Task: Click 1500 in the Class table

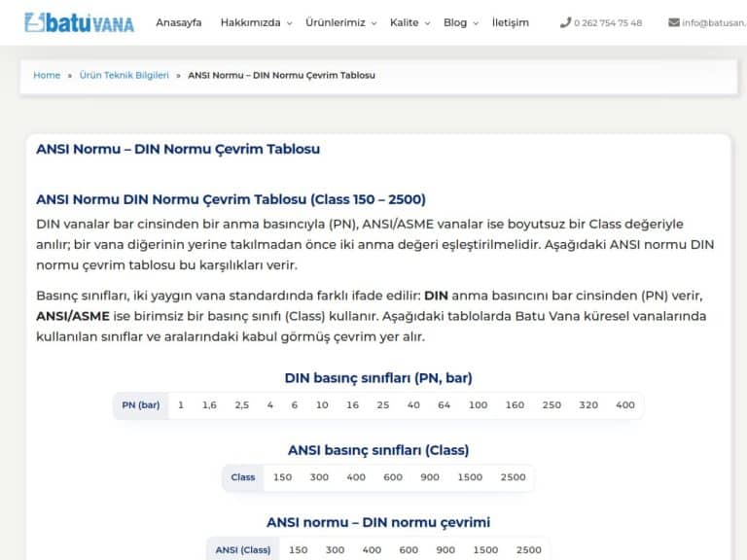Action: coord(470,477)
